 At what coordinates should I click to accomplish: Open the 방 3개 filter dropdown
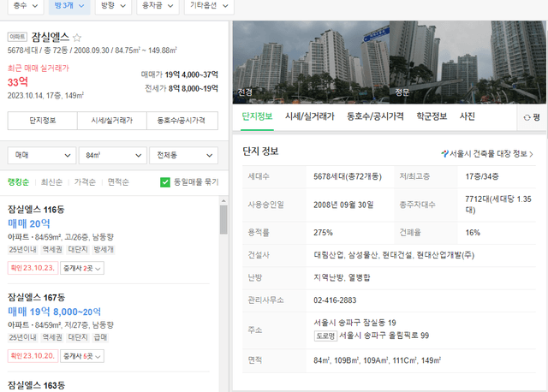69,6
